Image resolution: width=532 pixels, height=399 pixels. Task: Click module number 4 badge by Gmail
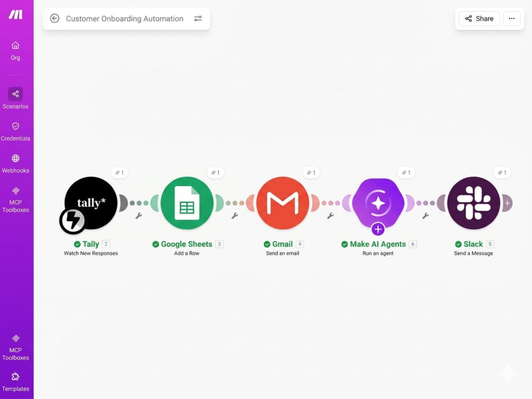click(x=300, y=244)
